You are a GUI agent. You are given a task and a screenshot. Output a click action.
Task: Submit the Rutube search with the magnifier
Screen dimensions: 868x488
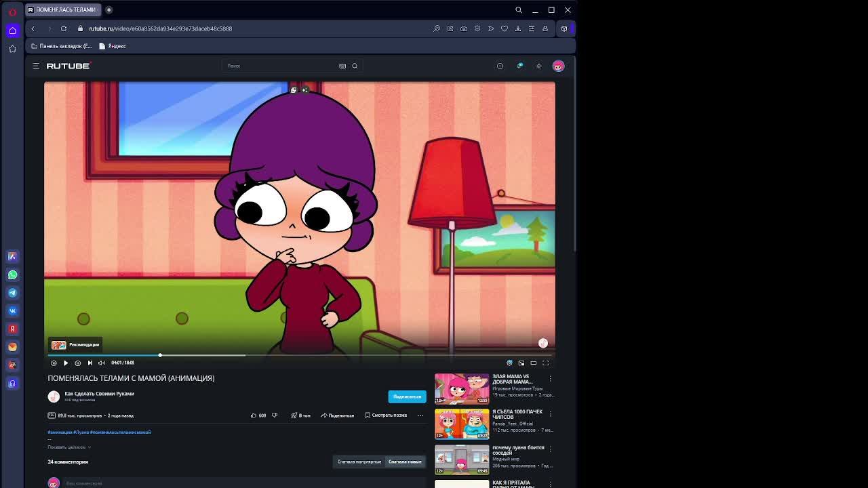pos(355,66)
